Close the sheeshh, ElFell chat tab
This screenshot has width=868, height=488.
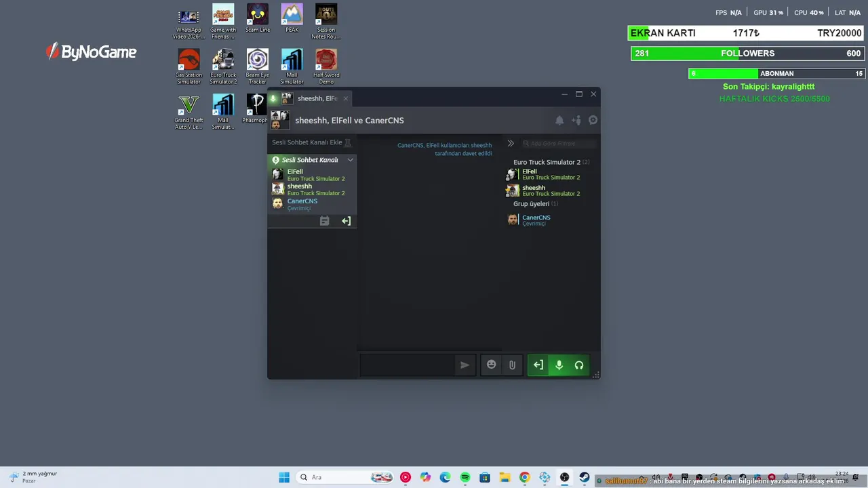(345, 98)
